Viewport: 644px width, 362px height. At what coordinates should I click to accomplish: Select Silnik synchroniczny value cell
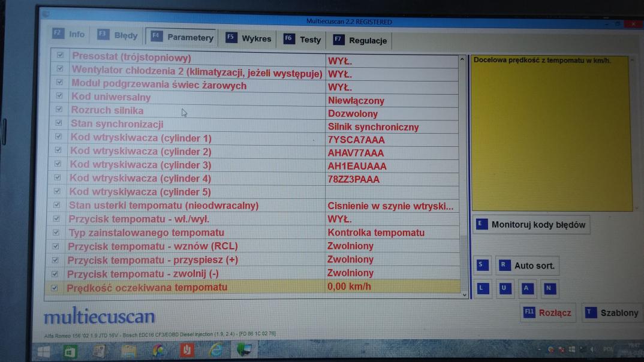[x=392, y=127]
